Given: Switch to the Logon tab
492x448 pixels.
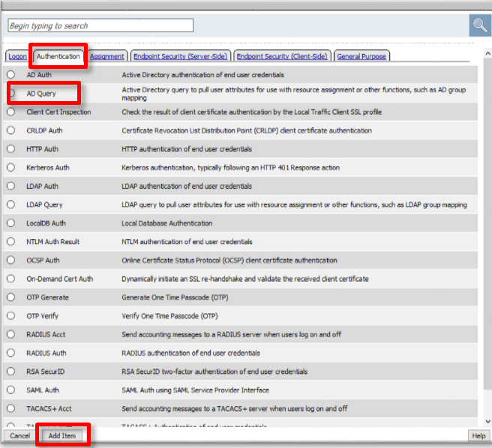Looking at the screenshot, I should pos(17,56).
